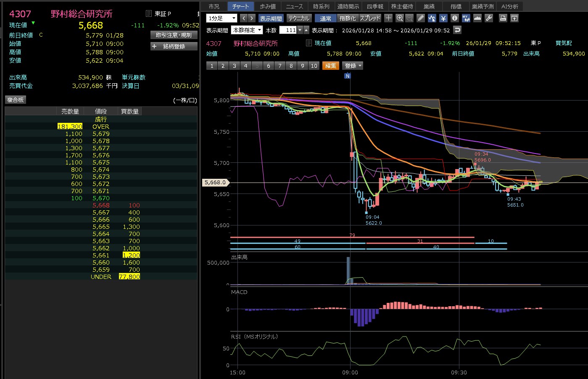The height and width of the screenshot is (379, 588).
Task: Switch to the ニュース tab
Action: click(294, 6)
